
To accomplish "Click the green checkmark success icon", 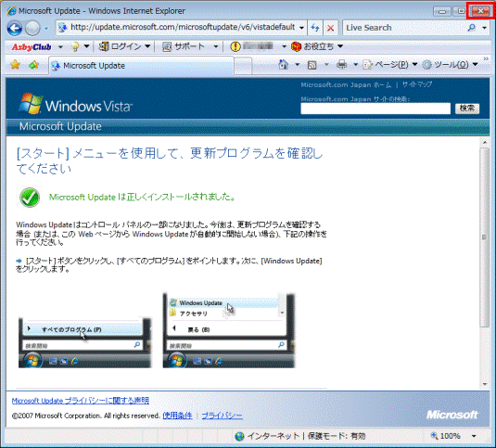I will pyautogui.click(x=30, y=198).
